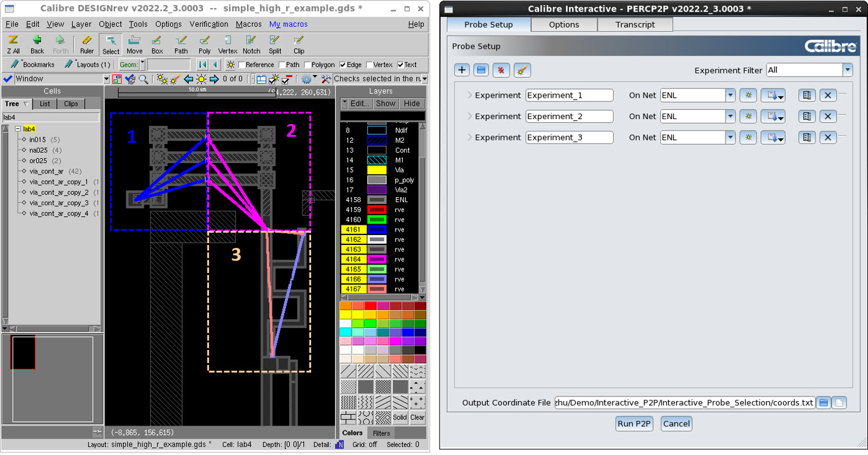Select the yellow swatch for layer 15 Via
The width and height of the screenshot is (868, 455).
[x=377, y=170]
